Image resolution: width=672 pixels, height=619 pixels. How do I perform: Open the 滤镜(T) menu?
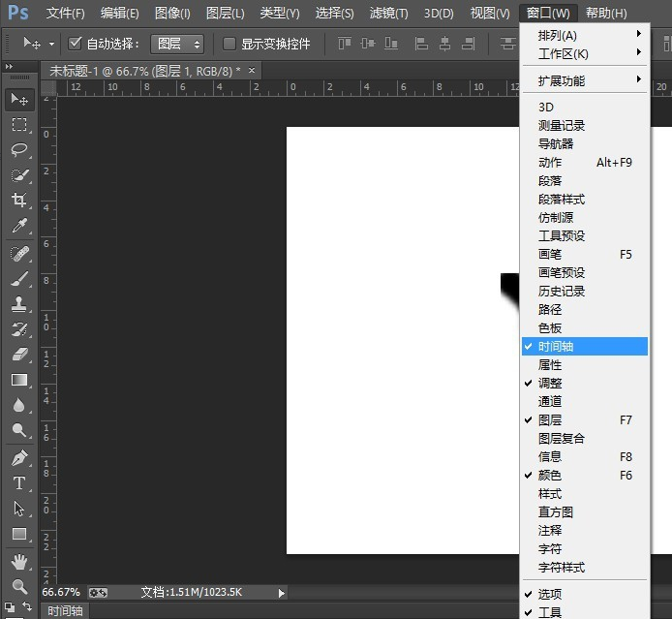tap(388, 13)
